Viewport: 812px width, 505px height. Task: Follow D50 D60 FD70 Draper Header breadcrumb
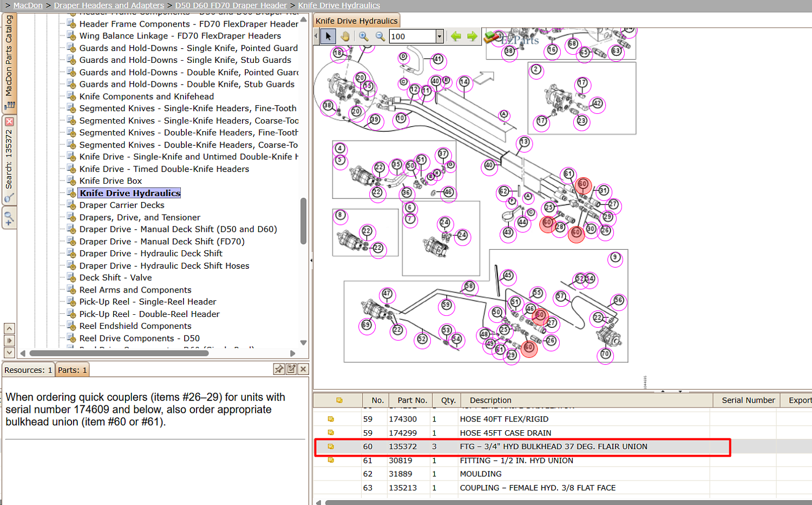[231, 5]
